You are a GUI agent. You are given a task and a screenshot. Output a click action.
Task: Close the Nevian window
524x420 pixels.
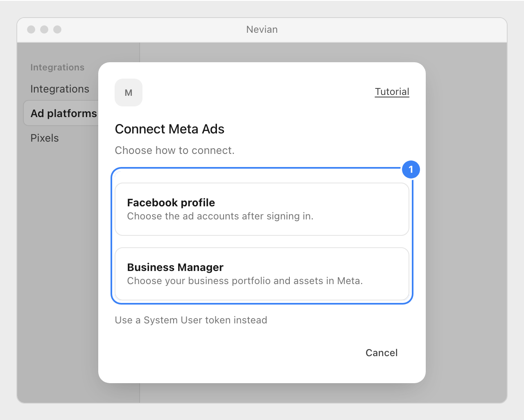[x=31, y=29]
